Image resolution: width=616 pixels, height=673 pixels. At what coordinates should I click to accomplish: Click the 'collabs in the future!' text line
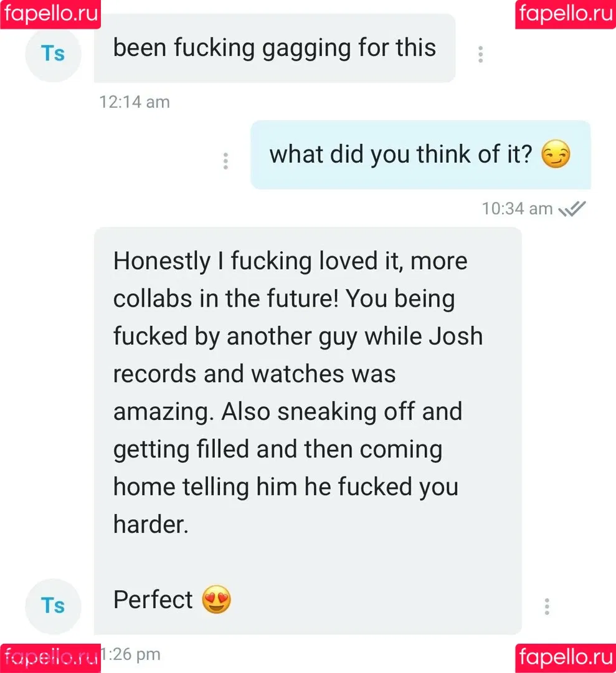tap(226, 298)
